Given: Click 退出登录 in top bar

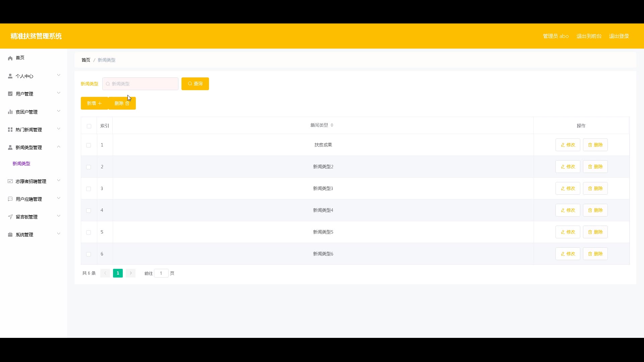Looking at the screenshot, I should [x=619, y=36].
